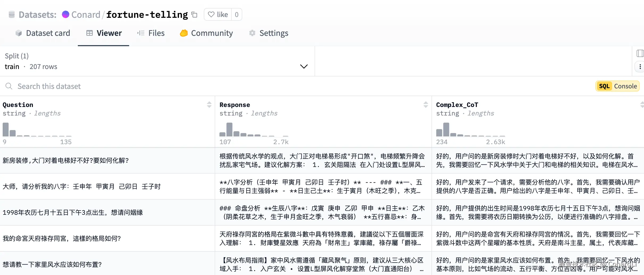This screenshot has width=644, height=275.
Task: Expand the train split selector
Action: [304, 66]
